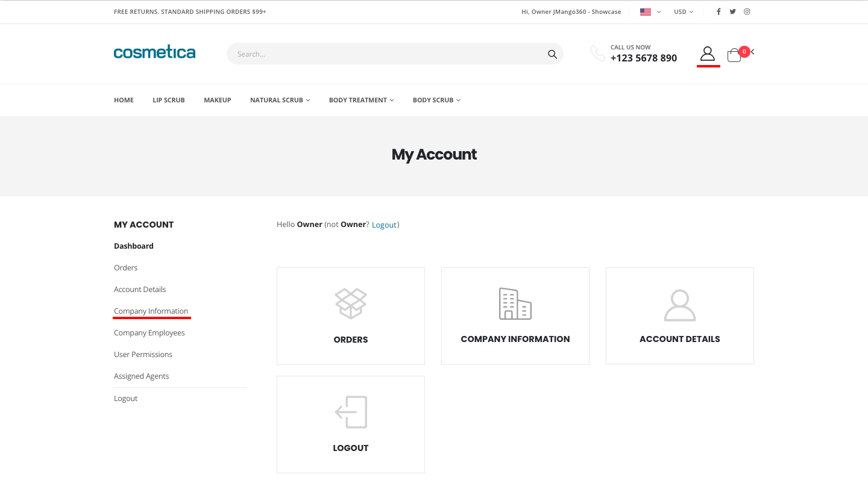This screenshot has width=868, height=495.
Task: Open the Facebook social icon
Action: coord(718,11)
